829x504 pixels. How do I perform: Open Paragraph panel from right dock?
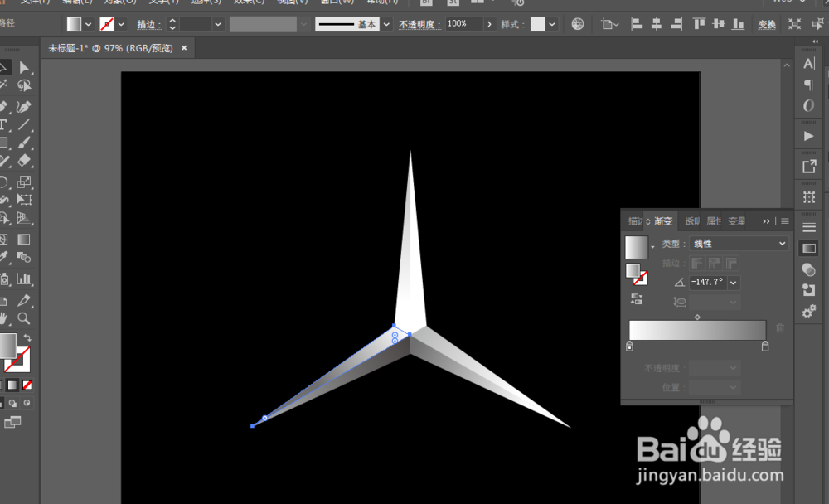click(809, 85)
